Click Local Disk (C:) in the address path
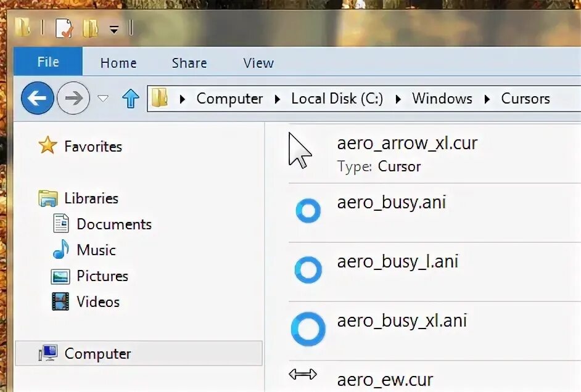Image resolution: width=581 pixels, height=392 pixels. tap(337, 99)
